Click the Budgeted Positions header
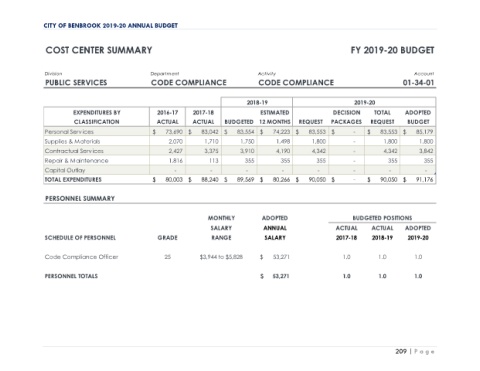480x371 pixels. [x=382, y=218]
